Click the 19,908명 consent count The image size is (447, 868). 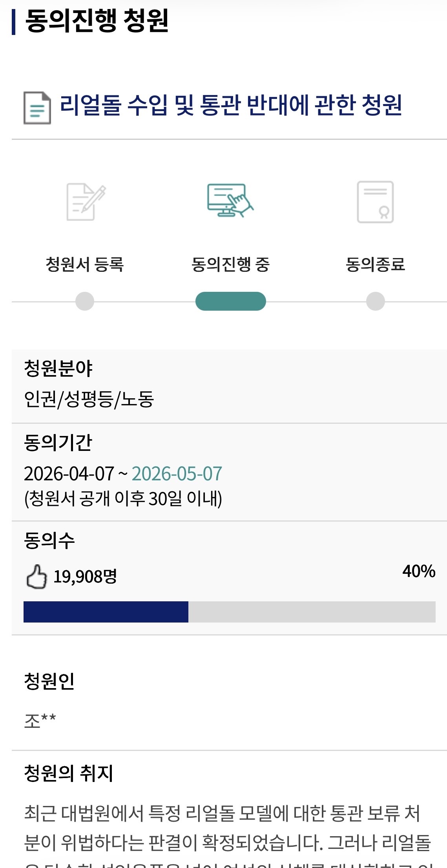pyautogui.click(x=85, y=577)
